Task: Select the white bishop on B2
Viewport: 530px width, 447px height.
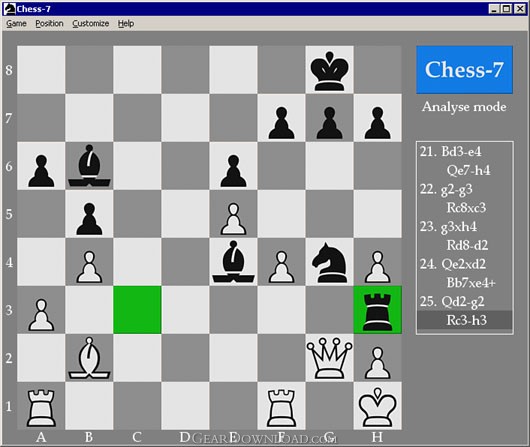Action: [89, 358]
